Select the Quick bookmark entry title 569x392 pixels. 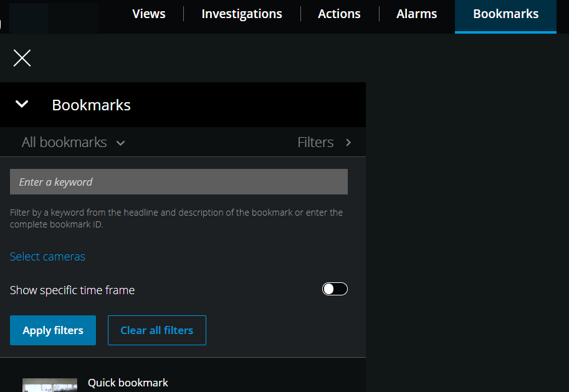point(128,383)
